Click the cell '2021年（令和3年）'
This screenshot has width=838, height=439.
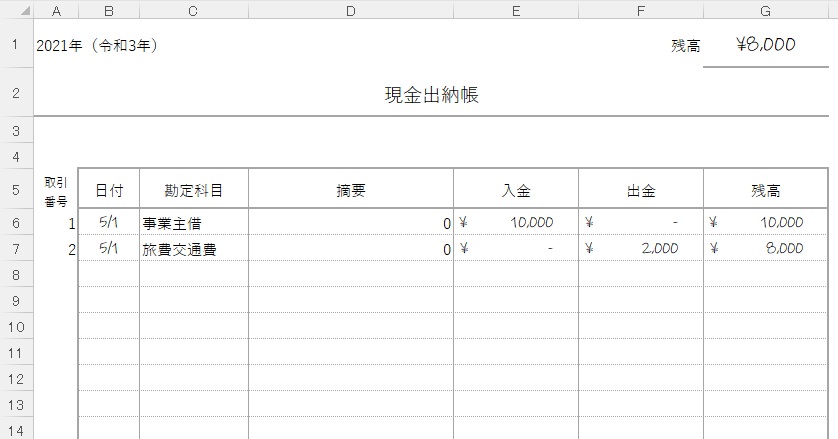pos(97,45)
